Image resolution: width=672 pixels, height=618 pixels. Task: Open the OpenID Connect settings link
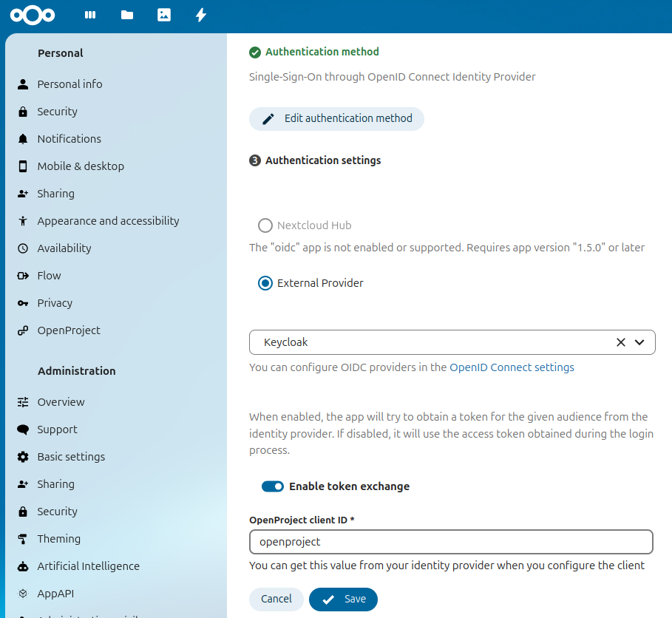click(x=512, y=367)
